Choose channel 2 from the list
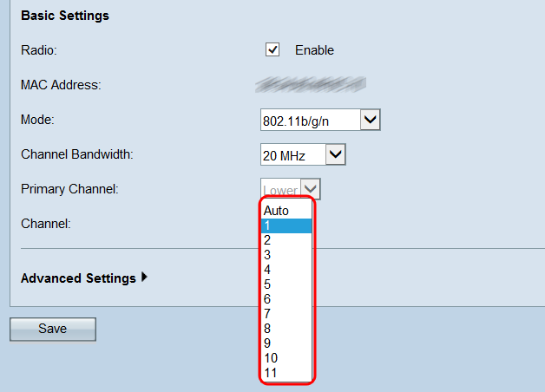 286,240
